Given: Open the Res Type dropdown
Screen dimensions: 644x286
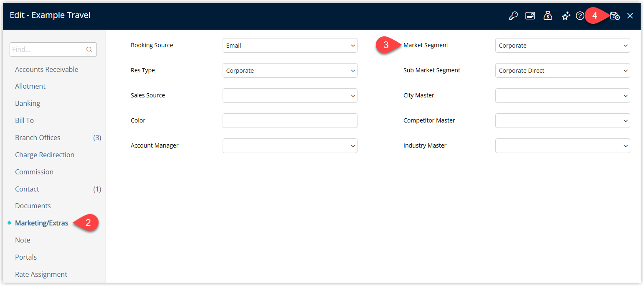Looking at the screenshot, I should click(x=290, y=71).
